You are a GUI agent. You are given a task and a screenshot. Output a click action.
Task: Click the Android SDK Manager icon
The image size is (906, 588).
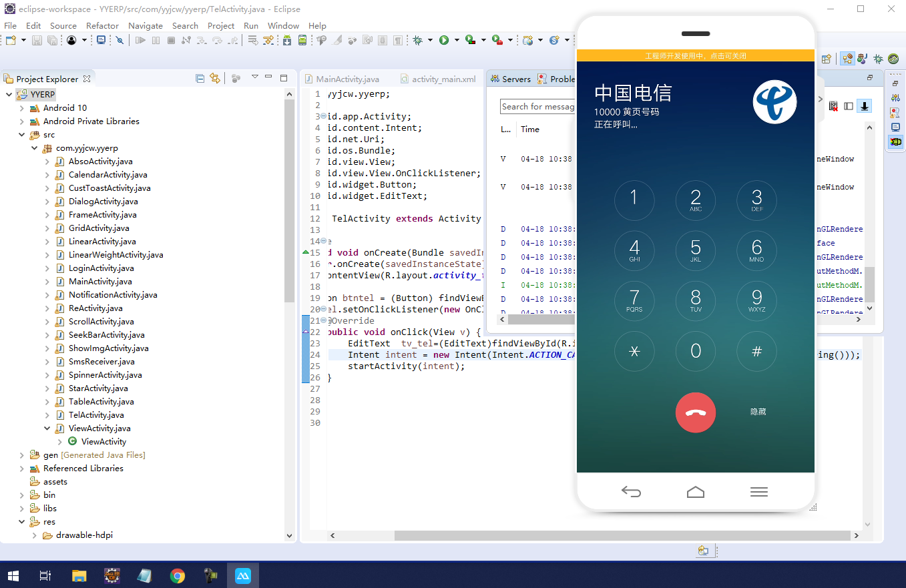(x=286, y=40)
